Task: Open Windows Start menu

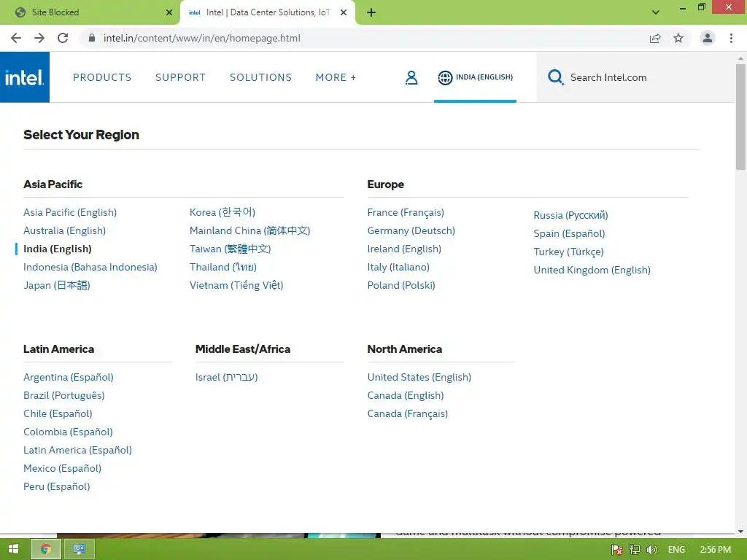Action: [13, 549]
